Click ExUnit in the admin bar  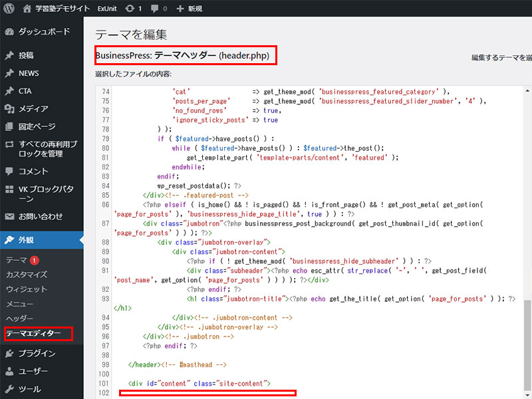click(x=106, y=9)
